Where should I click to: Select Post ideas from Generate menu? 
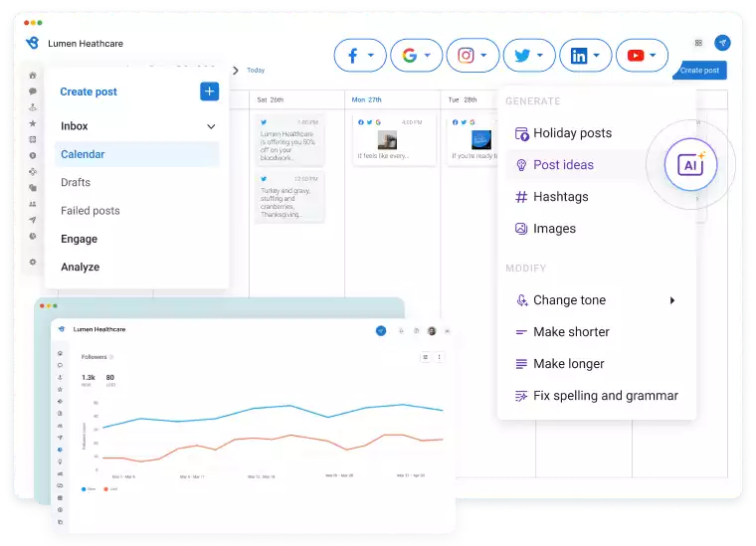pyautogui.click(x=563, y=165)
